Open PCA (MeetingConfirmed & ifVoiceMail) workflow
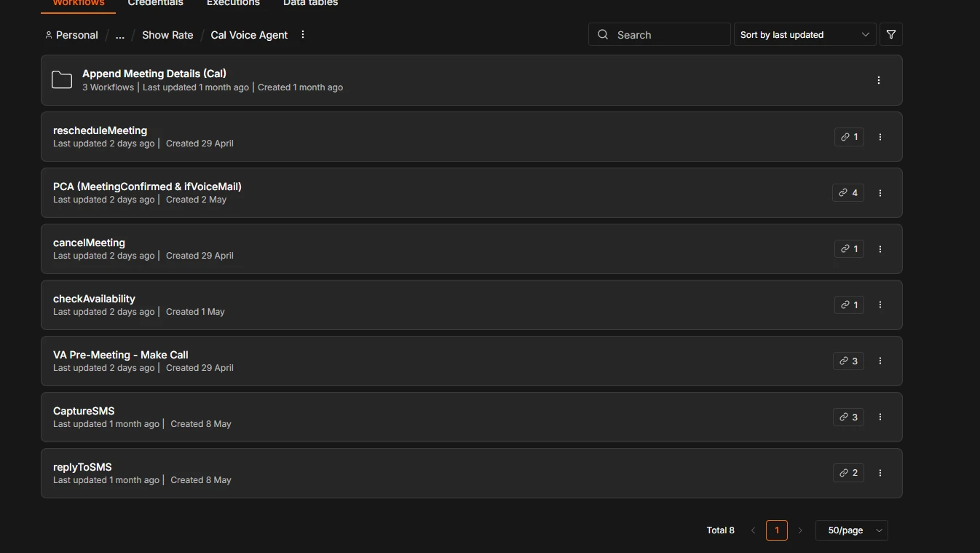This screenshot has height=553, width=980. coord(472,193)
